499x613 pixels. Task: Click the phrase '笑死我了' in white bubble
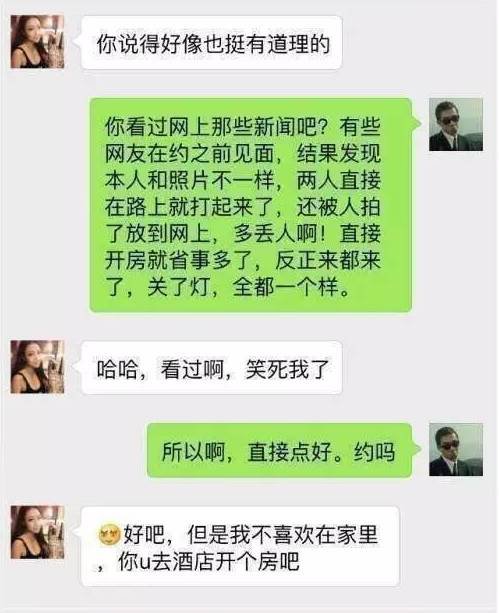[x=287, y=369]
